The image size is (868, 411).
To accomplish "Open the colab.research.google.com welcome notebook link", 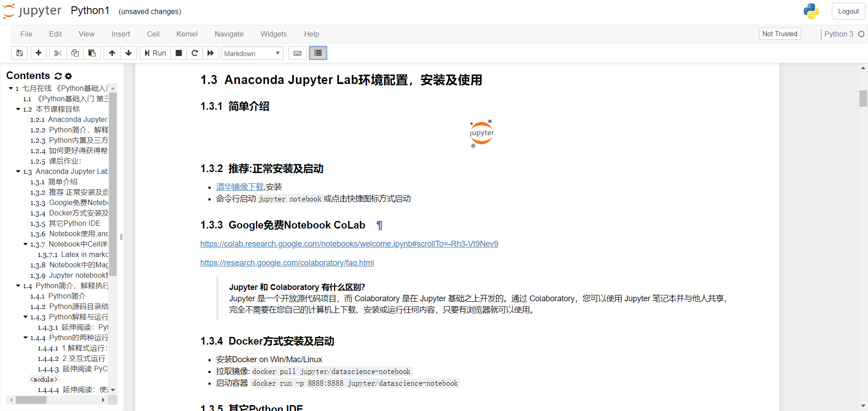I will click(x=349, y=244).
